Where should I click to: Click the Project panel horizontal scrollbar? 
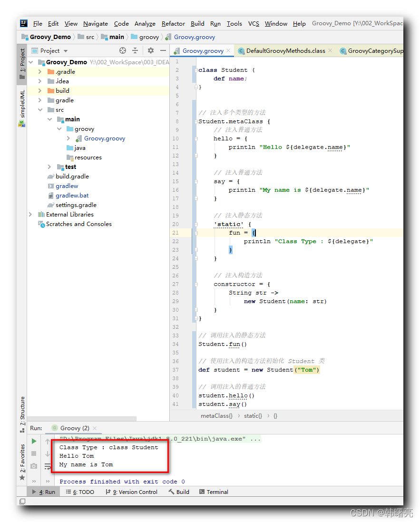click(x=81, y=418)
